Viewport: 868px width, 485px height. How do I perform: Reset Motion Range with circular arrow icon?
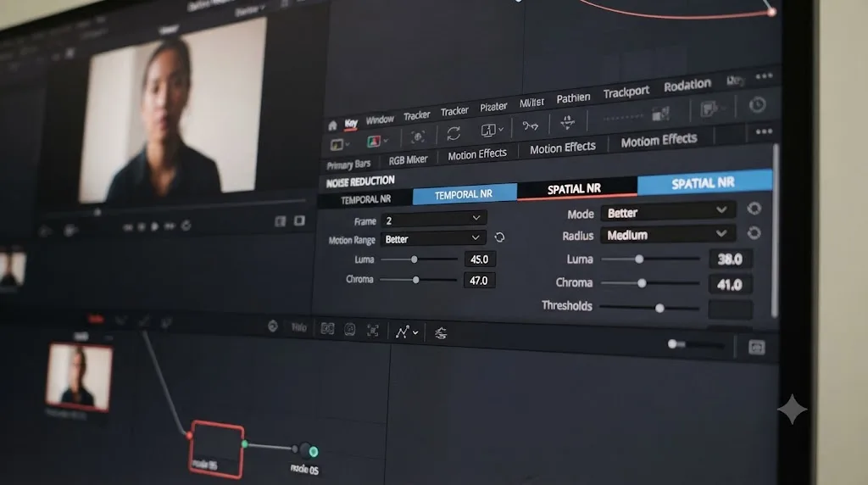(499, 237)
